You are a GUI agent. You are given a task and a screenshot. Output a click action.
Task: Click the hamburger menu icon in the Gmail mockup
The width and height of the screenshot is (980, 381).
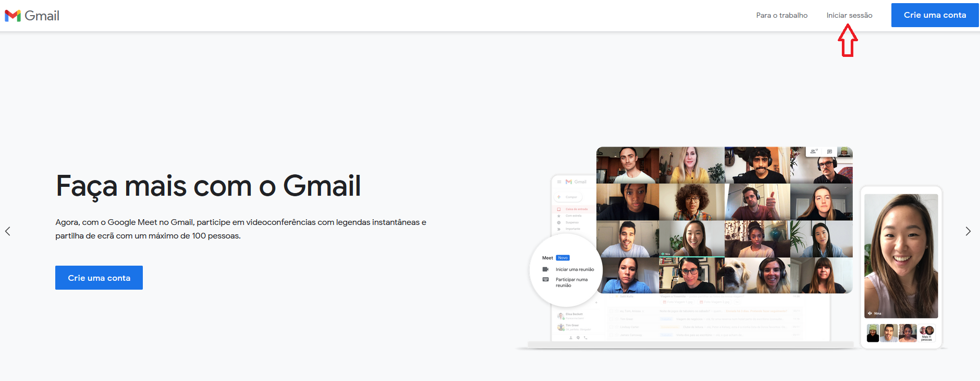click(559, 182)
